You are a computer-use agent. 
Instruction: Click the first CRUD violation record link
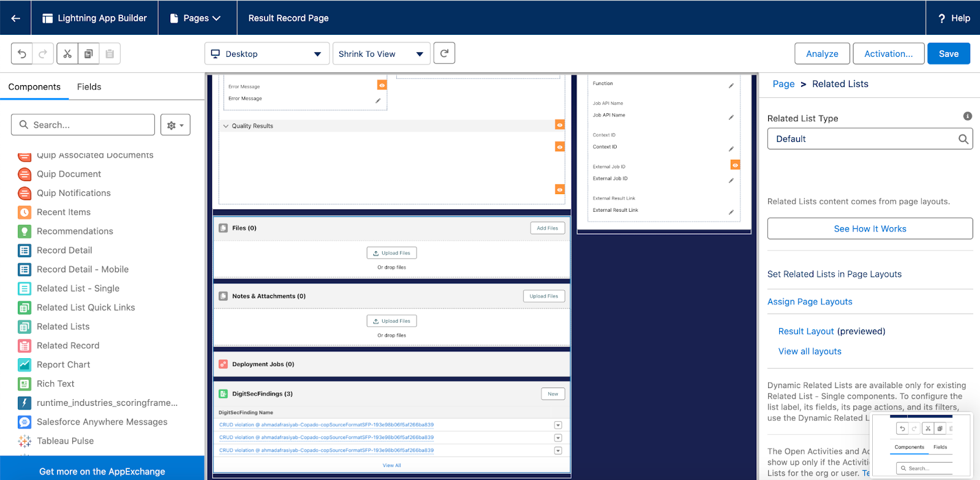326,425
